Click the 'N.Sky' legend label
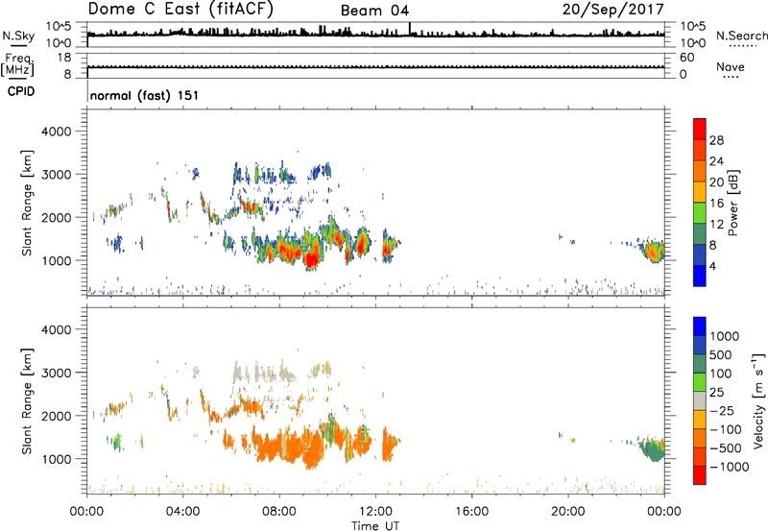768x532 pixels. click(x=18, y=36)
